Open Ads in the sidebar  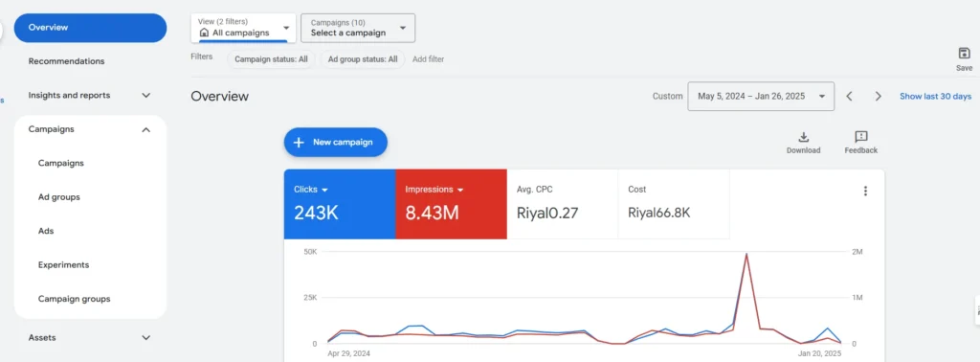pyautogui.click(x=46, y=231)
